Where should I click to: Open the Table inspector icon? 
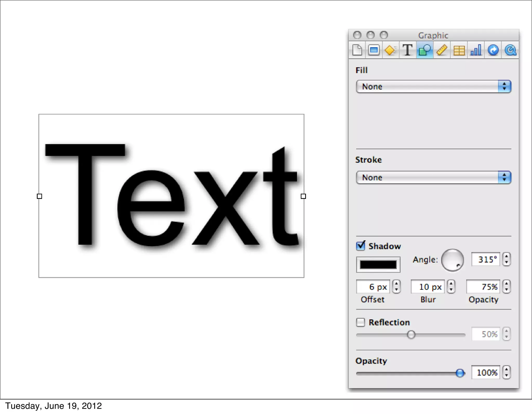[x=459, y=50]
